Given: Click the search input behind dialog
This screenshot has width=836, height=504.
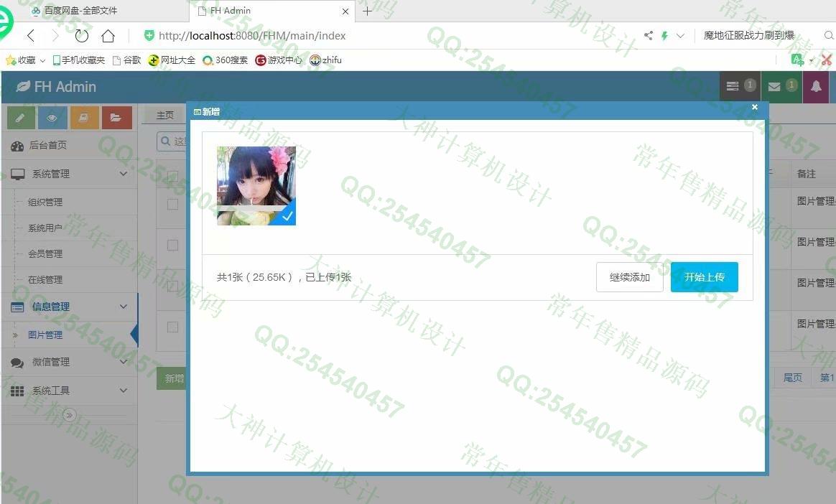Looking at the screenshot, I should click(173, 141).
